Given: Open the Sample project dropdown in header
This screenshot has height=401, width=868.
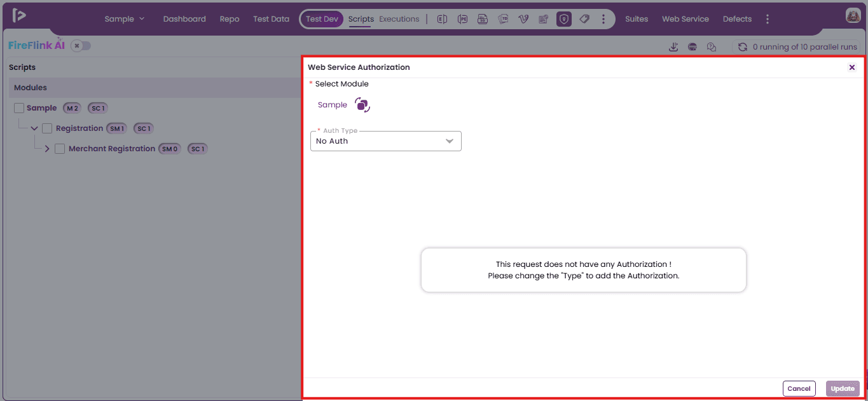Looking at the screenshot, I should click(x=125, y=19).
